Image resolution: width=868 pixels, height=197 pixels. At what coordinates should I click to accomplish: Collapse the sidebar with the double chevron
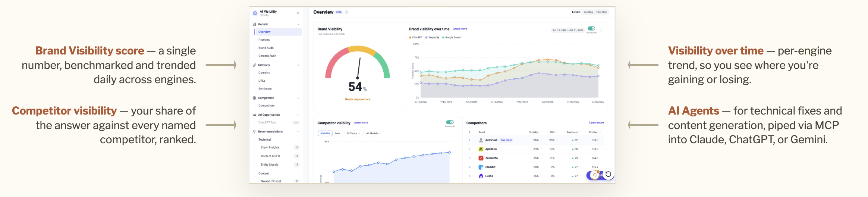click(x=298, y=13)
